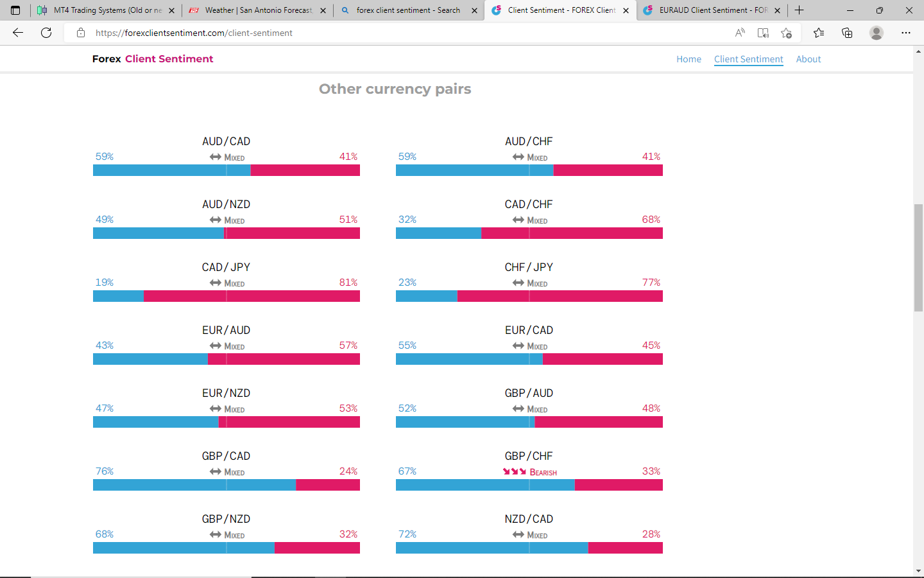This screenshot has width=924, height=578.
Task: Click the Forex Client Sentiment logo
Action: tap(153, 59)
